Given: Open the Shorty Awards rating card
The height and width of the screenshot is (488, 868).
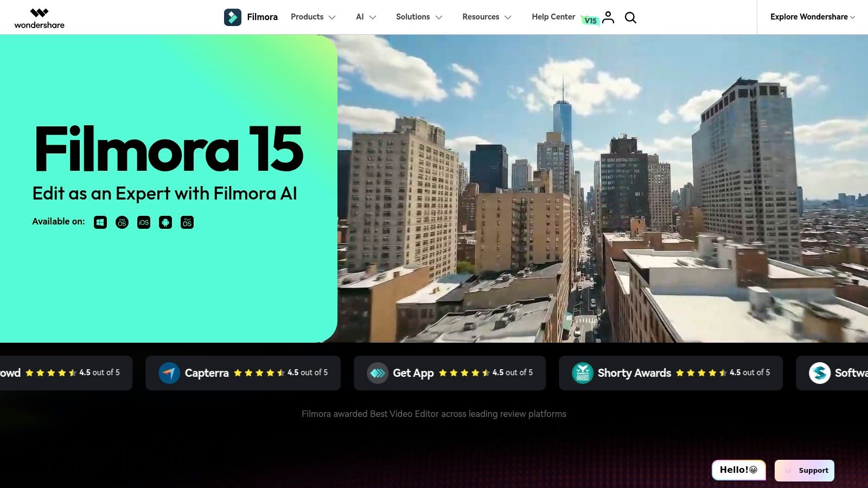Looking at the screenshot, I should click(x=671, y=373).
